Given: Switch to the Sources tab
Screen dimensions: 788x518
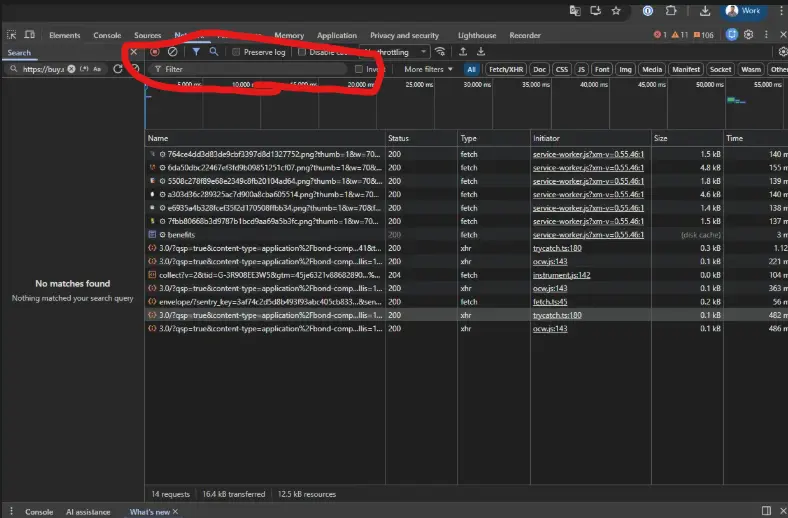Looking at the screenshot, I should pos(147,35).
